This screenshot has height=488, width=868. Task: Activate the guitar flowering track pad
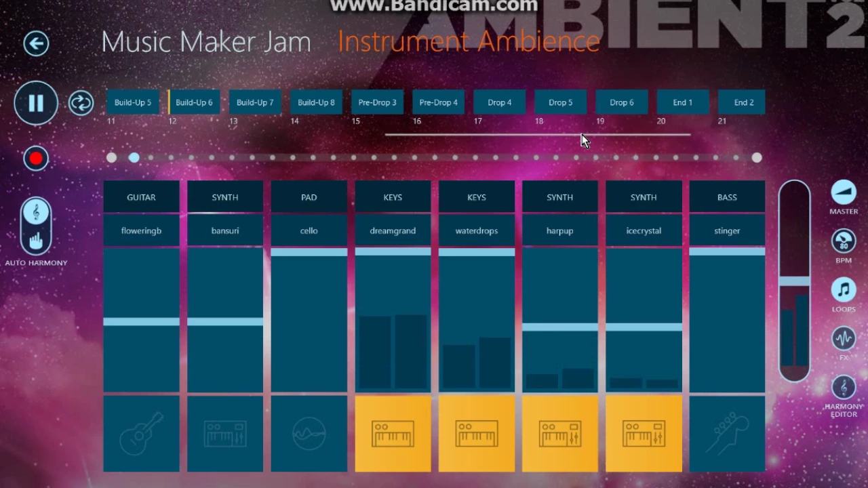[x=141, y=434]
